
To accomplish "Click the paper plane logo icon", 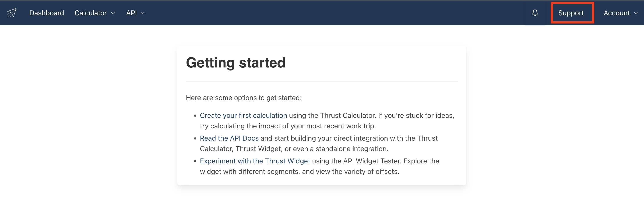I will (11, 13).
